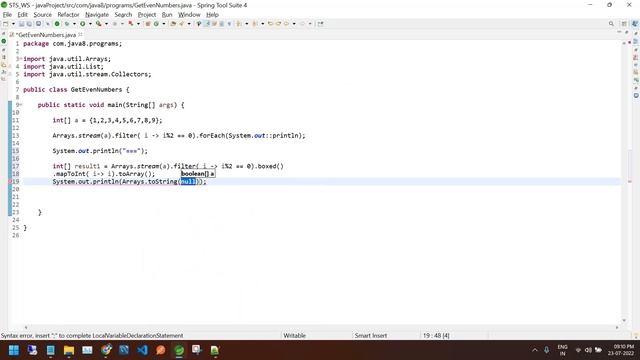
Task: Select the GetEvenNumbers.java editor tab
Action: pyautogui.click(x=45, y=35)
